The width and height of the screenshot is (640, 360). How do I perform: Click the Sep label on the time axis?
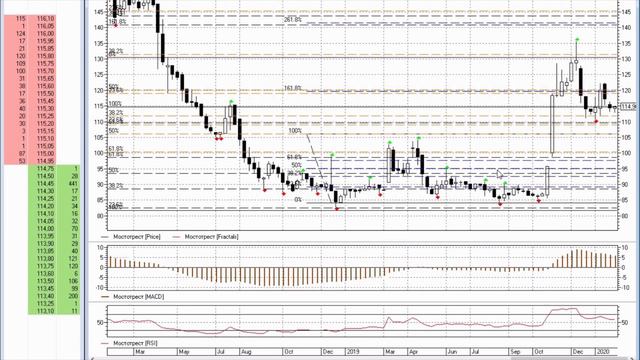coord(515,352)
